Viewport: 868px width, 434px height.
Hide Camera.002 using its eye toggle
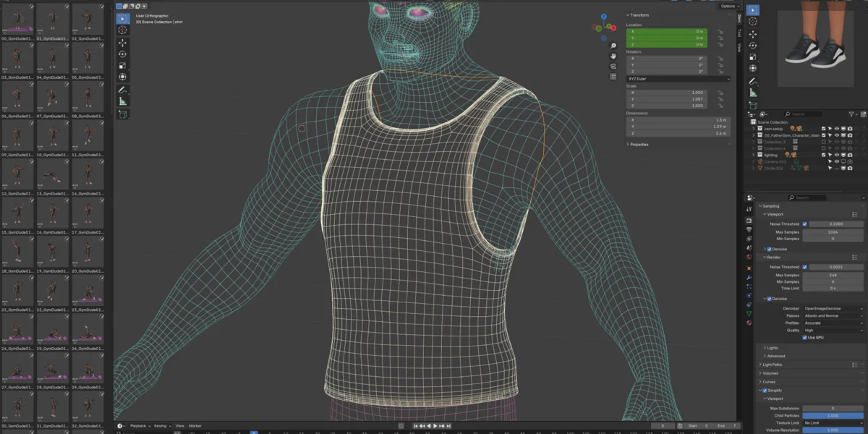coord(836,161)
